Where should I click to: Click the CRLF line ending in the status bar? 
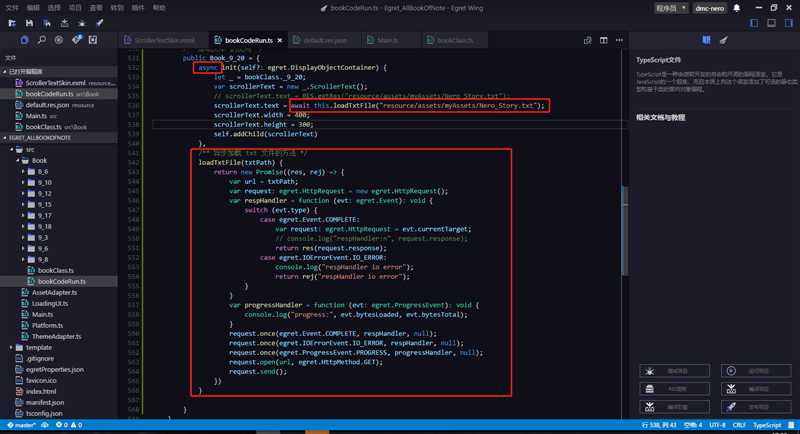[x=739, y=425]
